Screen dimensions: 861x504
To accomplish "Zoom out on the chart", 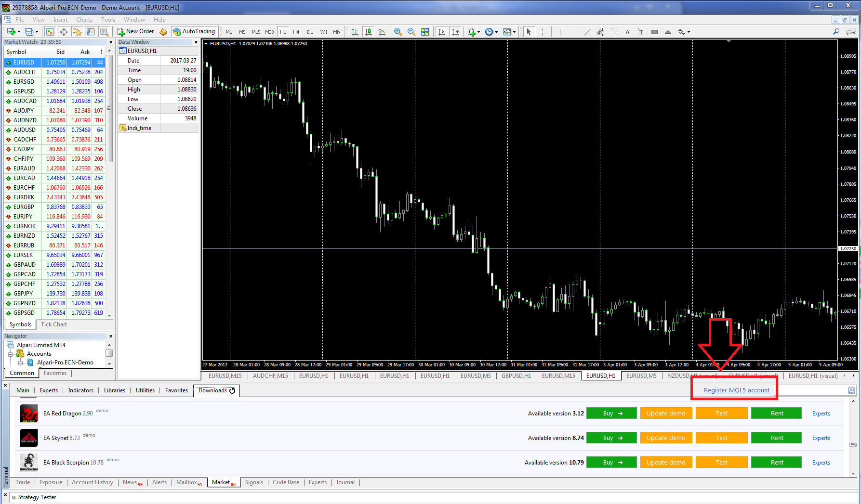I will coord(411,32).
